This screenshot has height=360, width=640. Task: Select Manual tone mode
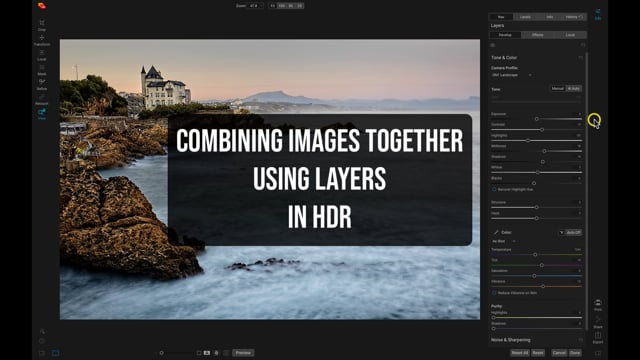(557, 89)
